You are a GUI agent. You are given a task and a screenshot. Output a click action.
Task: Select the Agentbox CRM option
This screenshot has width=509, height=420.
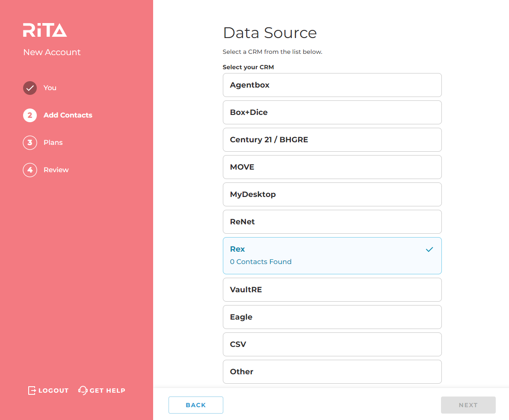pos(332,85)
